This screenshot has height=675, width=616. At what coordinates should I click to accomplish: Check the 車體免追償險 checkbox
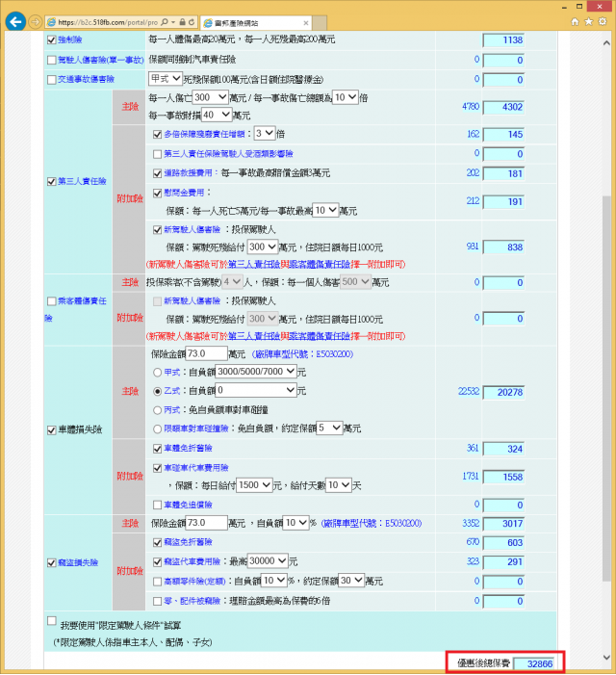(158, 505)
